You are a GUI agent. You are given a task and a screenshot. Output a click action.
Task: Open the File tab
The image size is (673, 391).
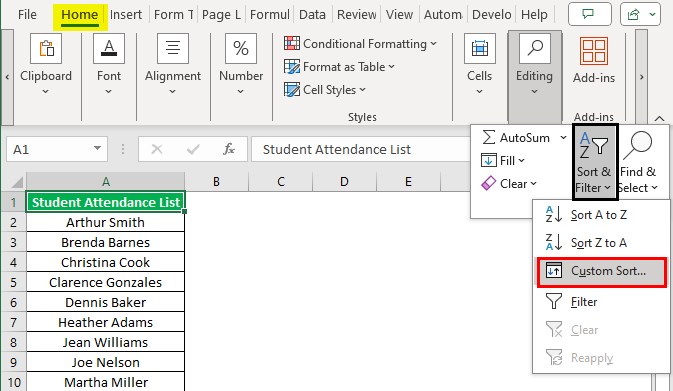(27, 15)
